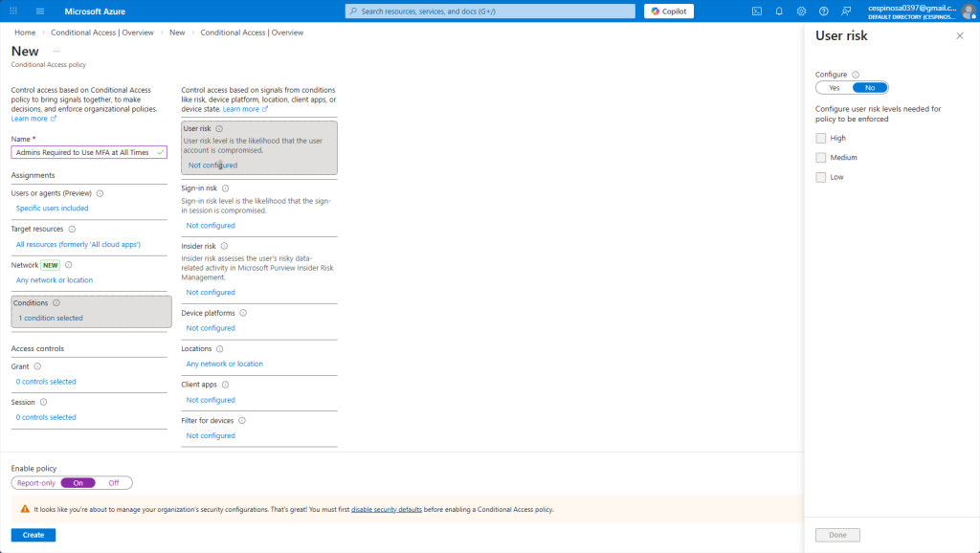Open the account menu avatar

(968, 11)
